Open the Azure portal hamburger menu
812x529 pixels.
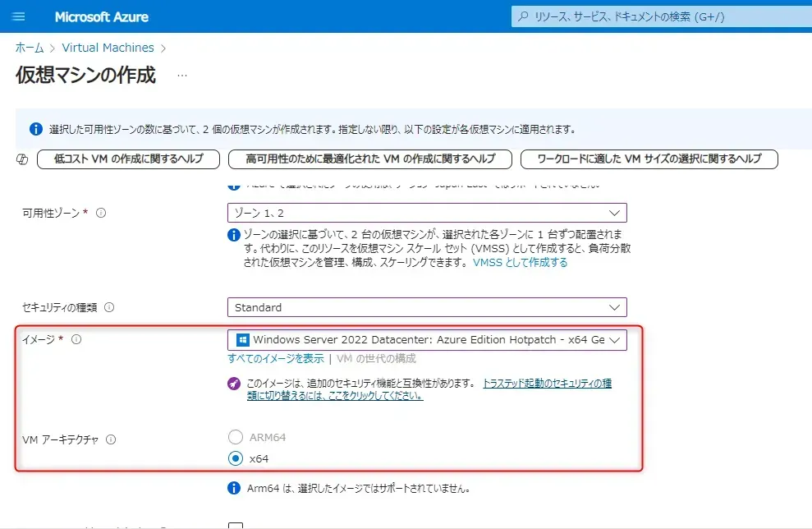click(x=20, y=16)
